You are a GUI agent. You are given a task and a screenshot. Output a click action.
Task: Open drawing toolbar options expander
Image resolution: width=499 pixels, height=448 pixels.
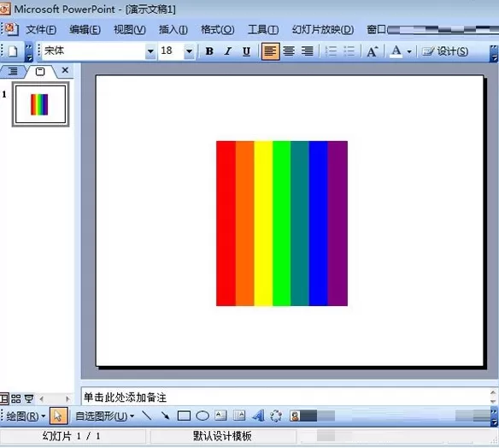pos(494,417)
